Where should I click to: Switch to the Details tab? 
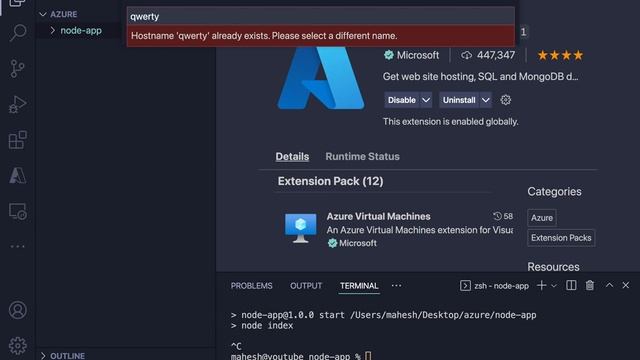coord(292,156)
